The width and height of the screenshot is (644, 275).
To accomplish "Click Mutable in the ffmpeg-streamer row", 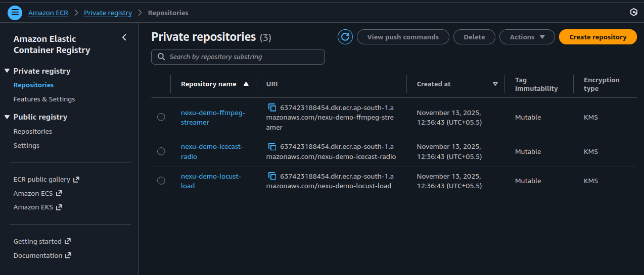I will [528, 118].
